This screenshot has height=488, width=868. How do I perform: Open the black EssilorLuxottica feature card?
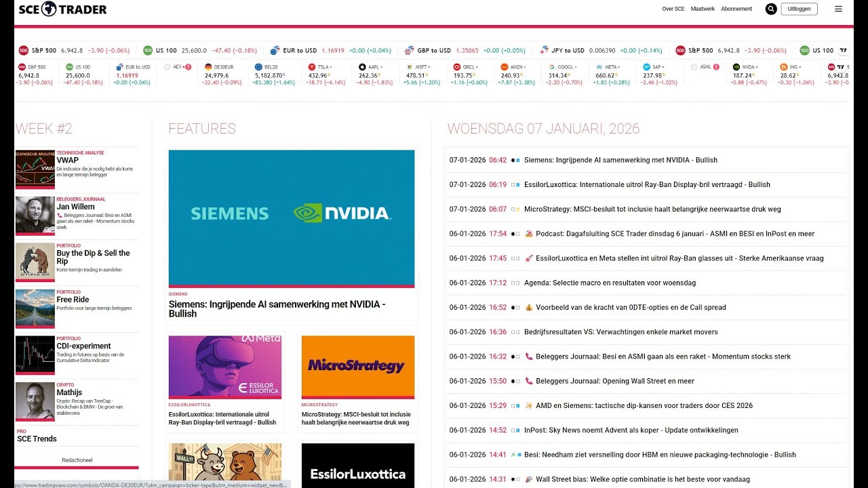pos(358,465)
